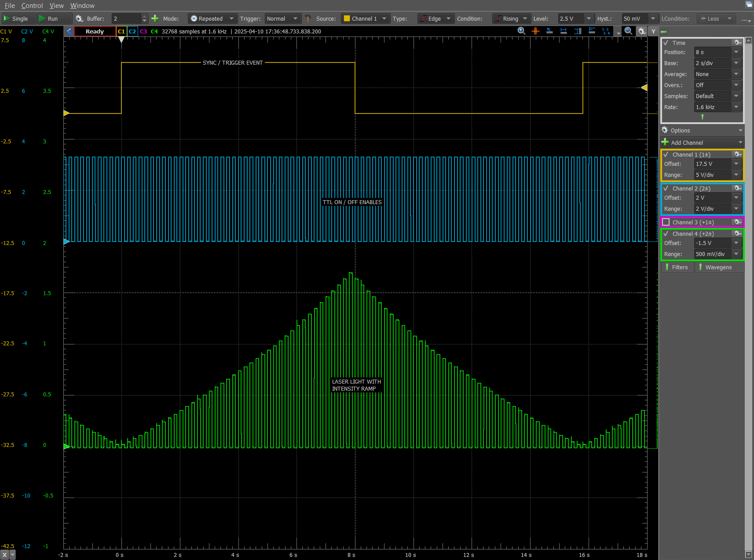Viewport: 754px width, 560px height.
Task: Click the Single acquisition button
Action: point(19,18)
